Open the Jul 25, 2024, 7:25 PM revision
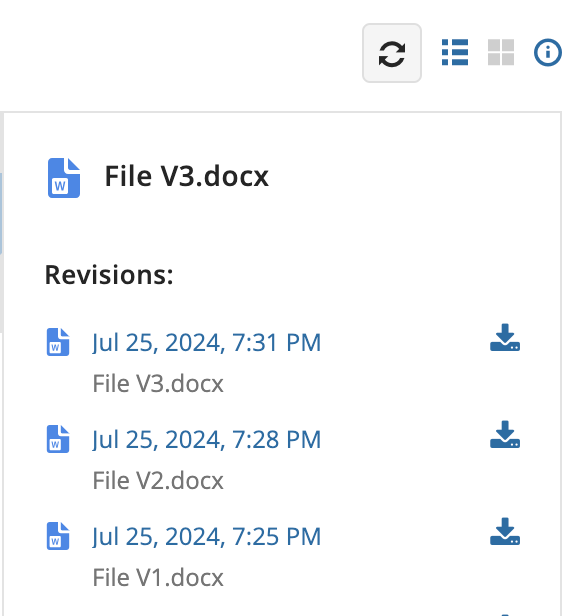The width and height of the screenshot is (584, 616). pos(207,536)
